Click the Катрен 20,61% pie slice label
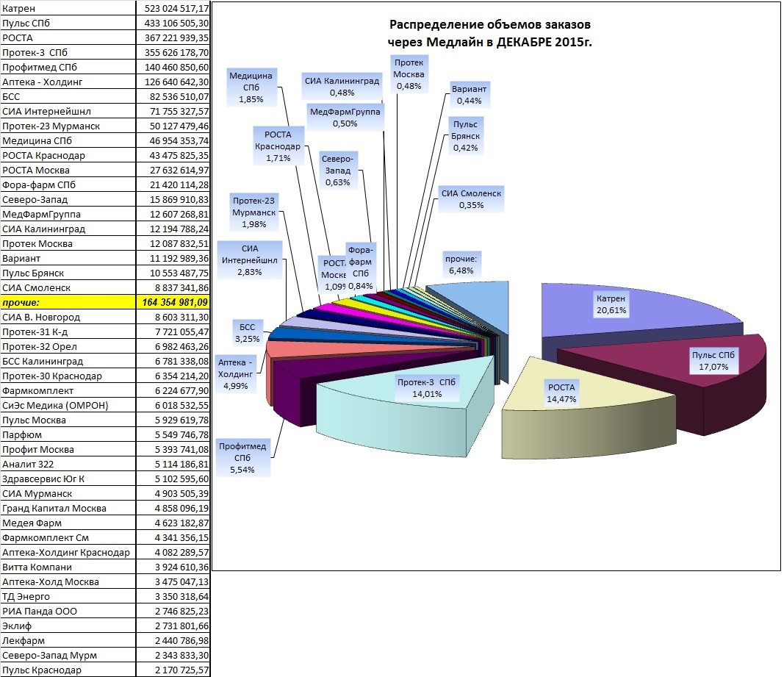This screenshot has width=784, height=677. point(611,304)
